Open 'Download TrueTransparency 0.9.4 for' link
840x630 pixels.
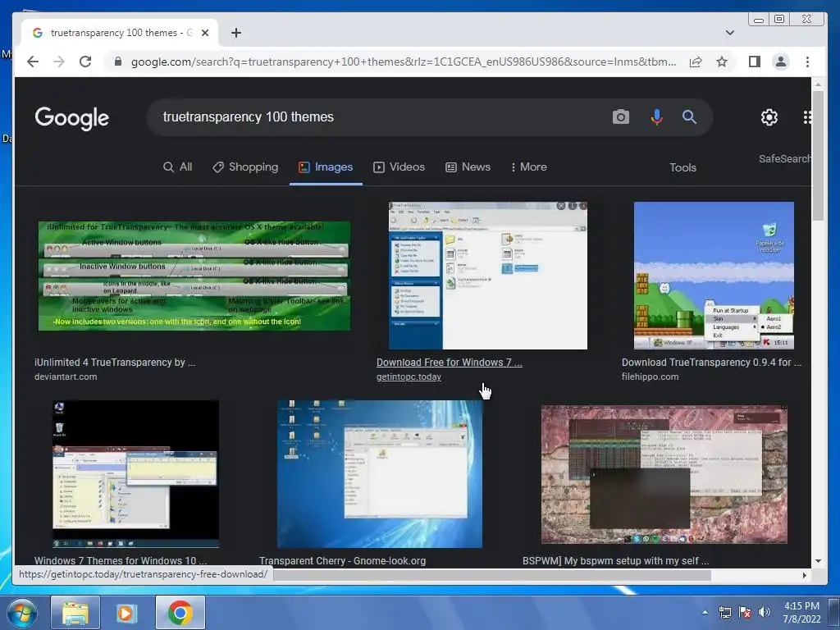tap(711, 362)
